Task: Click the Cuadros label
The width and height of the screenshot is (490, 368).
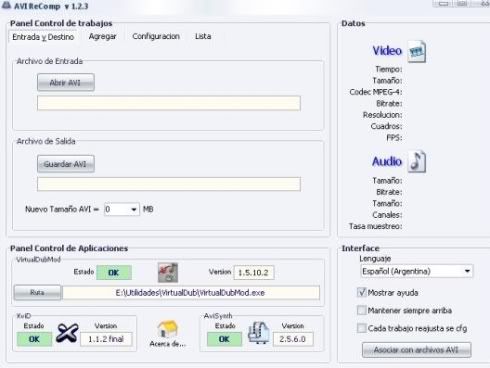Action: click(386, 126)
